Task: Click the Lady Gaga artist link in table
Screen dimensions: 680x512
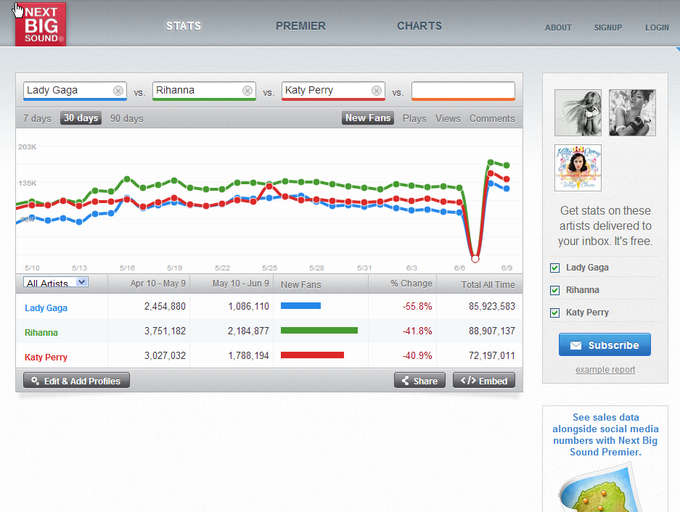Action: pos(46,308)
